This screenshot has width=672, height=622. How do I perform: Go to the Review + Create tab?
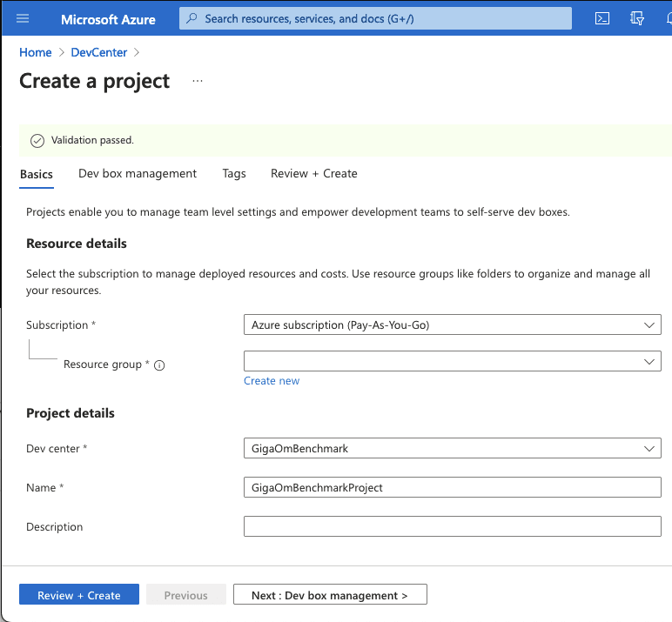coord(313,174)
